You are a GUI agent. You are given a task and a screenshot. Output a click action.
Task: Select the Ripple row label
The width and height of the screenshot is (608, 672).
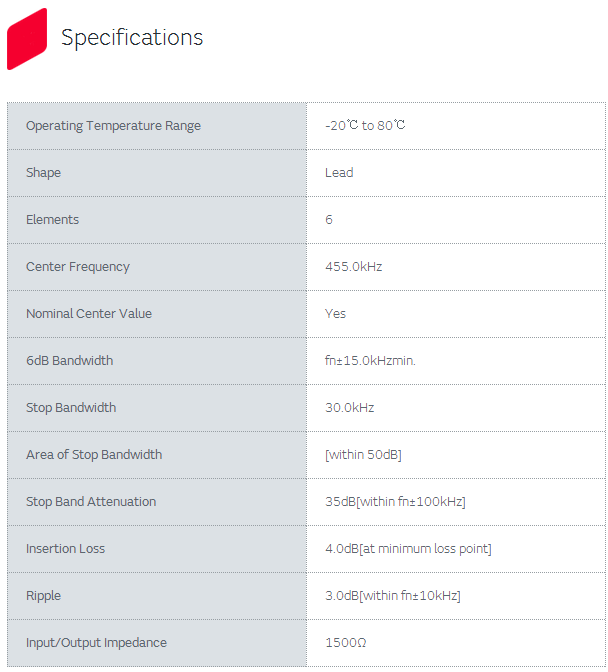tap(43, 596)
